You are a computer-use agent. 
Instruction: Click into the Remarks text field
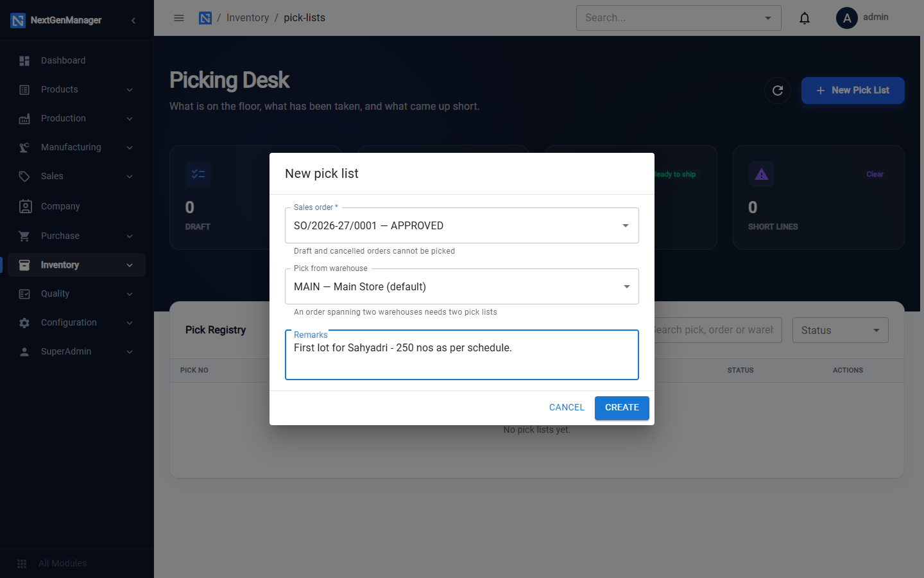462,355
